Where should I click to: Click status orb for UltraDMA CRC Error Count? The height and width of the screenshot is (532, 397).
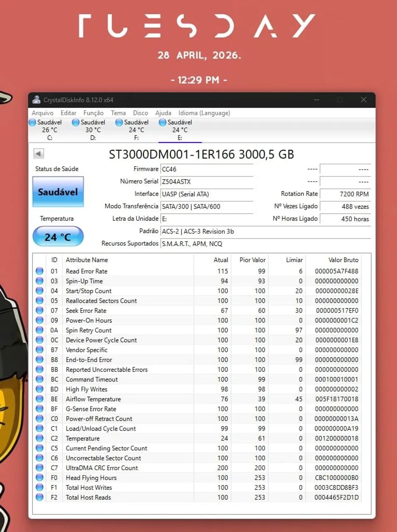(x=39, y=468)
